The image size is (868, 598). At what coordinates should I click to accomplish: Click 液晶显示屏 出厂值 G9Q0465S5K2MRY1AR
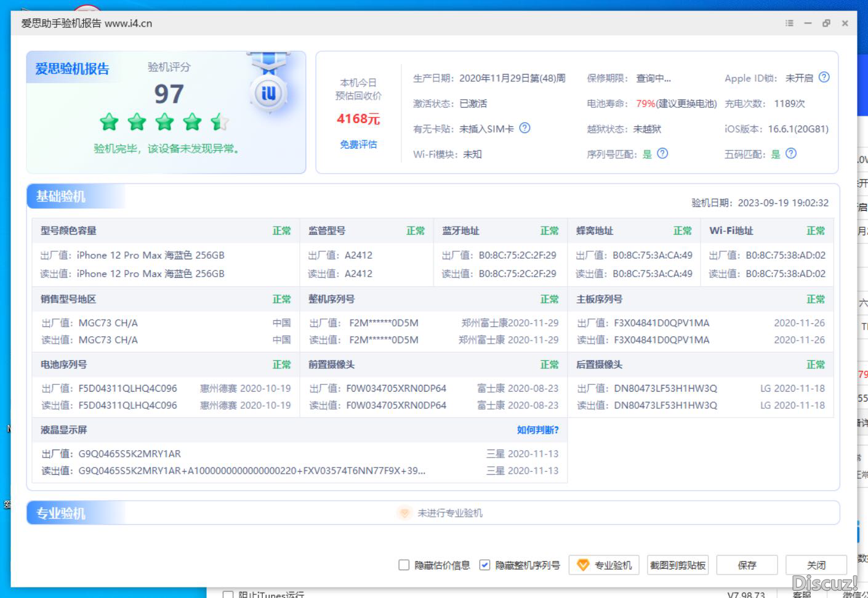129,454
